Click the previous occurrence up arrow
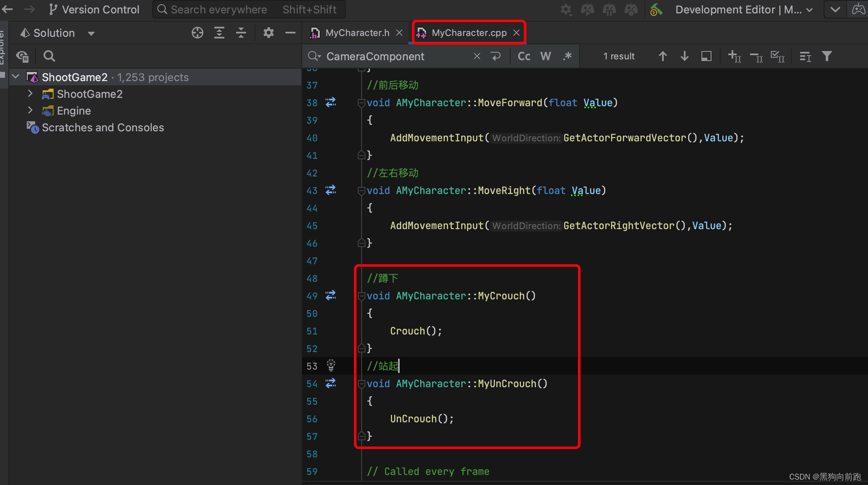Viewport: 868px width, 485px height. pos(663,56)
